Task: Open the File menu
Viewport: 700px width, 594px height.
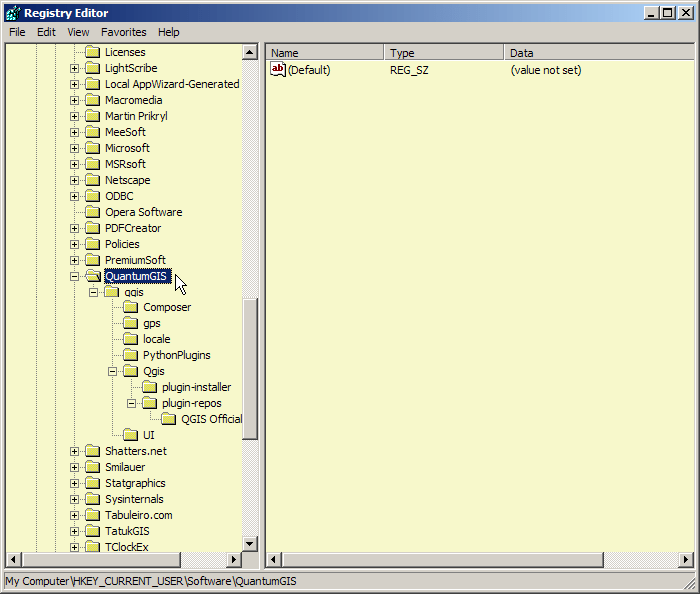Action: point(17,32)
